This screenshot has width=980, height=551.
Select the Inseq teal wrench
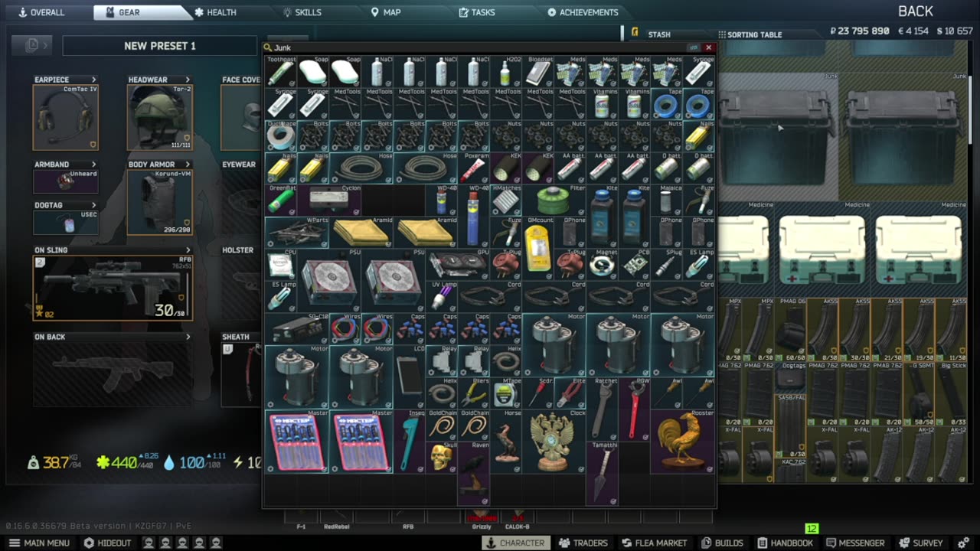click(410, 441)
